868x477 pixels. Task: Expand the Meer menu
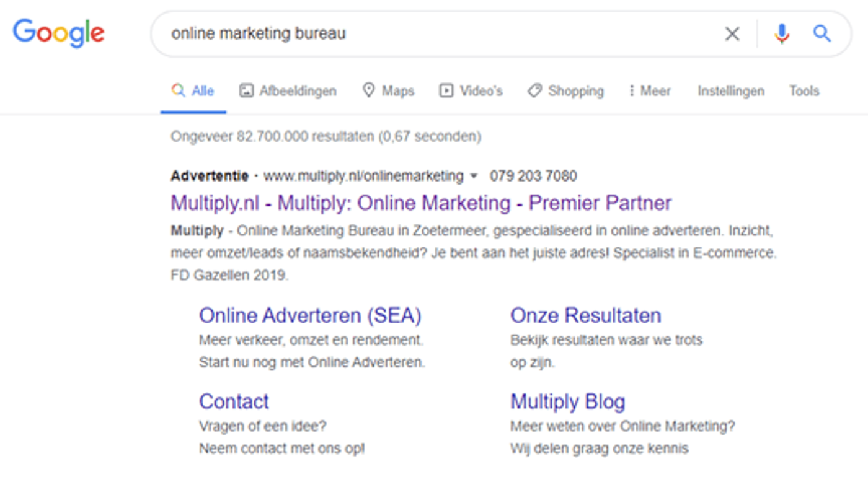[x=649, y=91]
